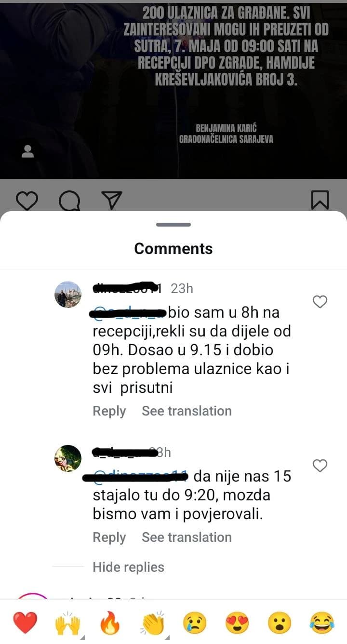Reply to the second comment about 9:20

coord(109,537)
